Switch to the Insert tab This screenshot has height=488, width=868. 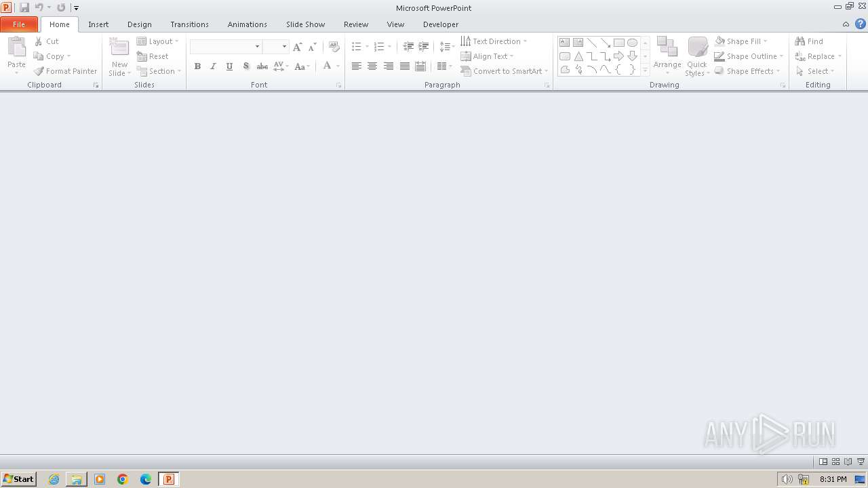98,24
